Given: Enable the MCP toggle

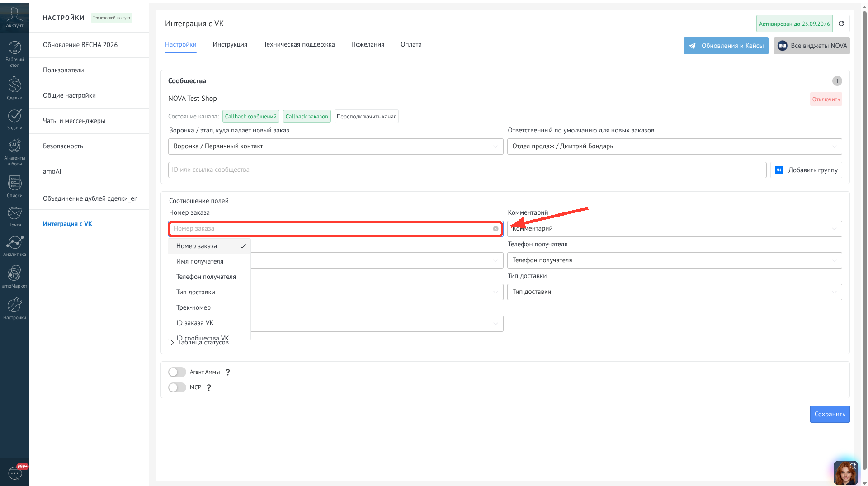Looking at the screenshot, I should [x=177, y=387].
